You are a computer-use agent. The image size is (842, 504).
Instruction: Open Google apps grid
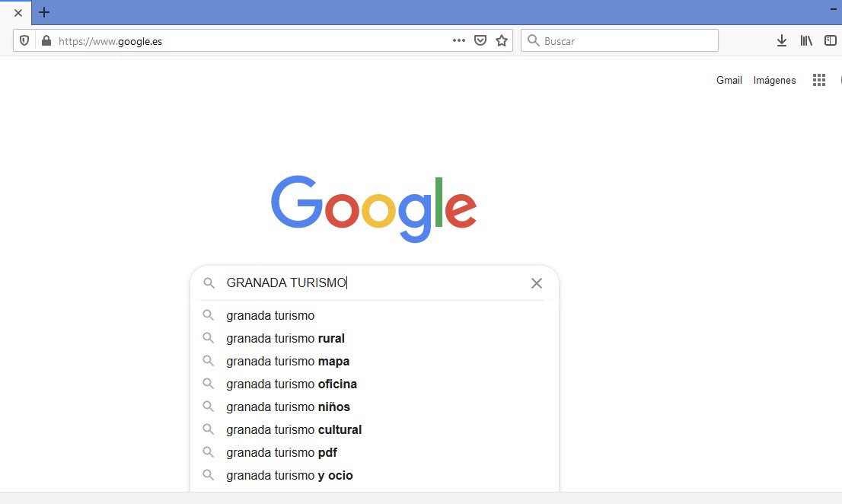coord(819,80)
